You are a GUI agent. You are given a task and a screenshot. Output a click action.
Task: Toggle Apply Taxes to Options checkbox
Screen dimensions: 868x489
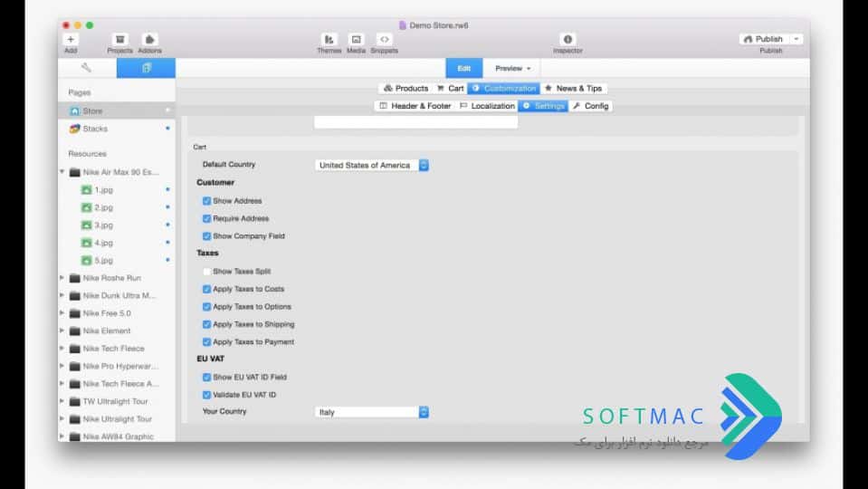(206, 307)
